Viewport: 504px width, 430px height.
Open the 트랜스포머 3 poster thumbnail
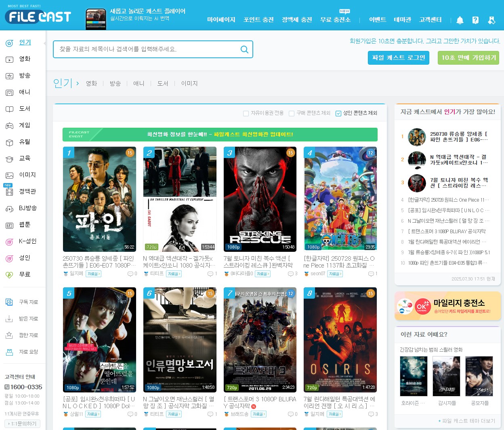pos(260,340)
